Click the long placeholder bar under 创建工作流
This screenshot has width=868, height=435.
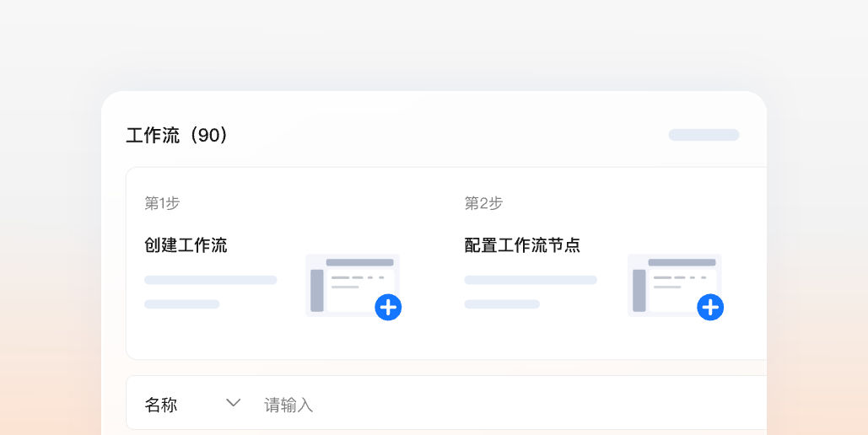point(210,280)
